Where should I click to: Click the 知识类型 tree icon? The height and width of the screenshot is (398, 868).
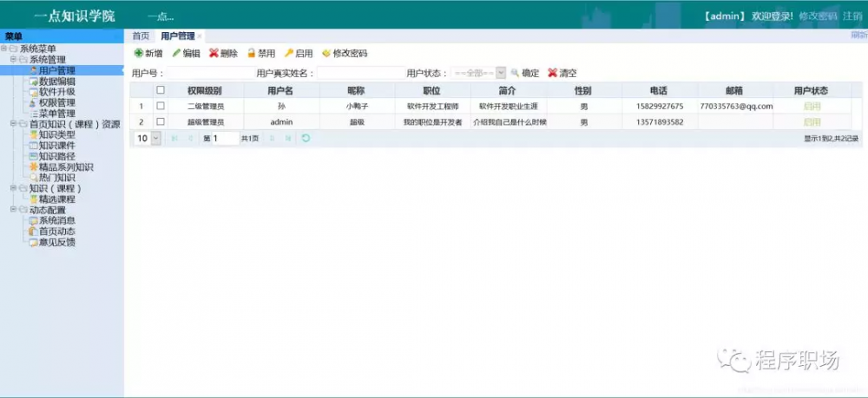point(34,135)
